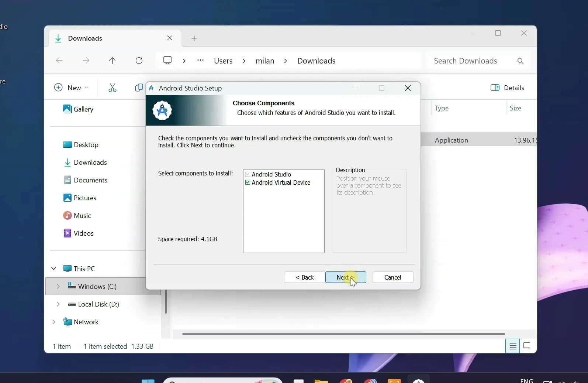Navigate back in File Explorer

point(59,61)
